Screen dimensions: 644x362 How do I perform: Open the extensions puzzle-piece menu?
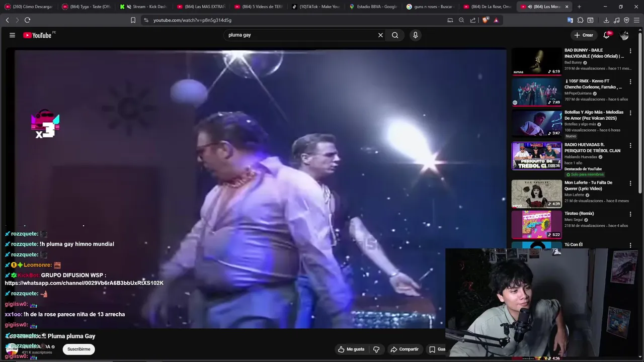coord(580,20)
